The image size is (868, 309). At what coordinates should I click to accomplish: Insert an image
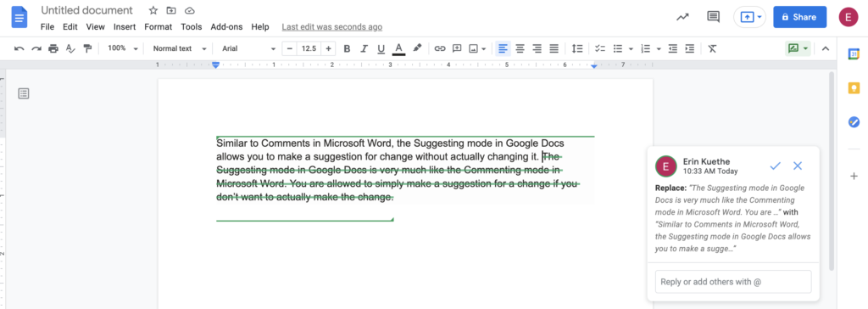(x=473, y=49)
